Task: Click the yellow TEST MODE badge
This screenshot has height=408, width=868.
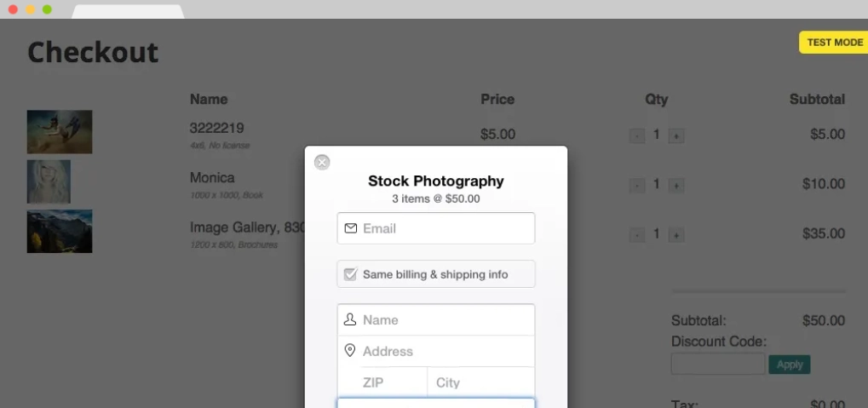Action: pos(834,43)
